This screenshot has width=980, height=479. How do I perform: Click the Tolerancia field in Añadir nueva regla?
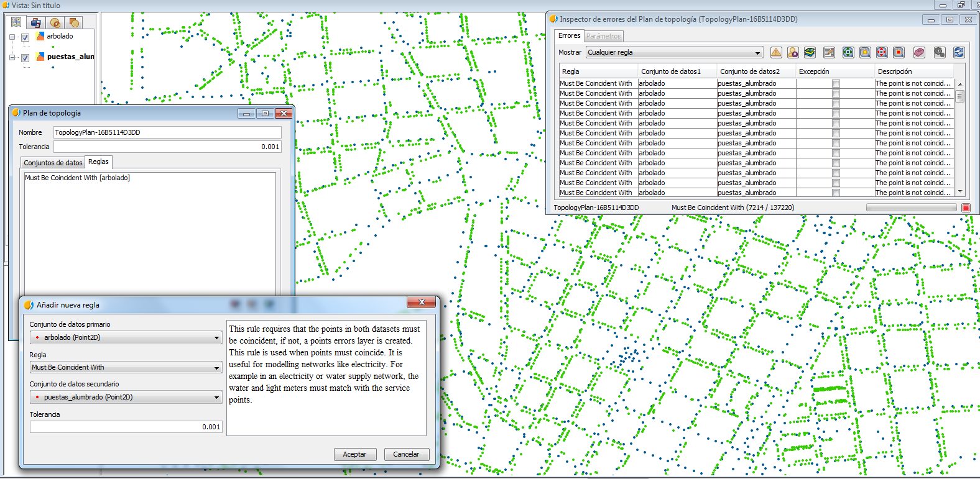coord(126,427)
